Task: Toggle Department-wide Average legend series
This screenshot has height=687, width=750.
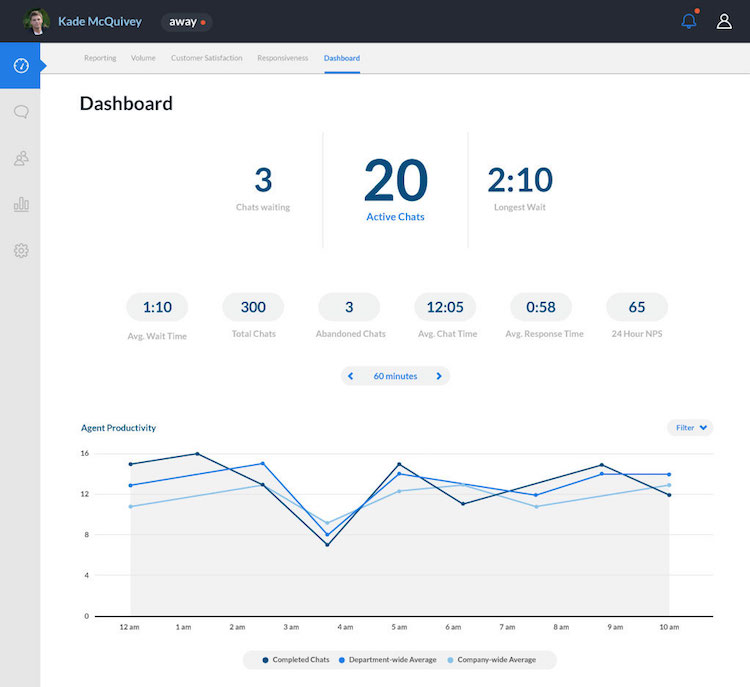Action: tap(388, 660)
